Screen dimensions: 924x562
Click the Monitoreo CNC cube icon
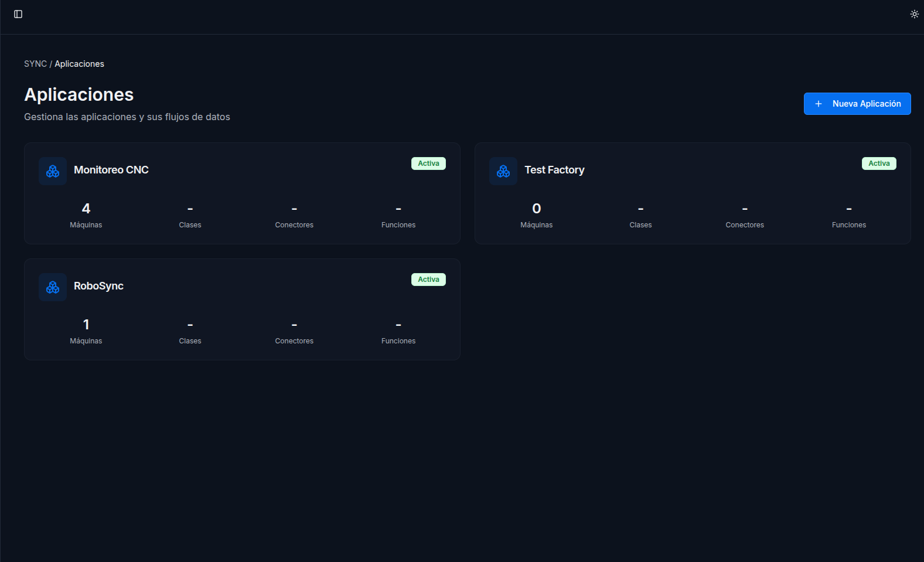53,171
